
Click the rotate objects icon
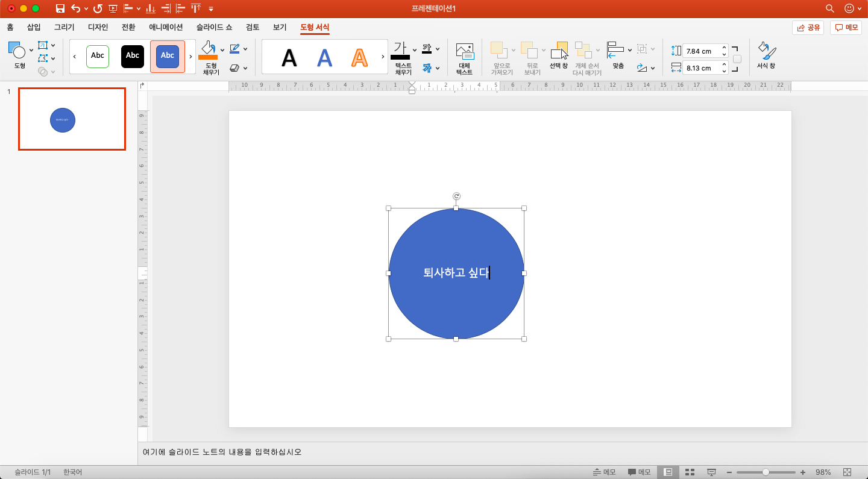642,68
